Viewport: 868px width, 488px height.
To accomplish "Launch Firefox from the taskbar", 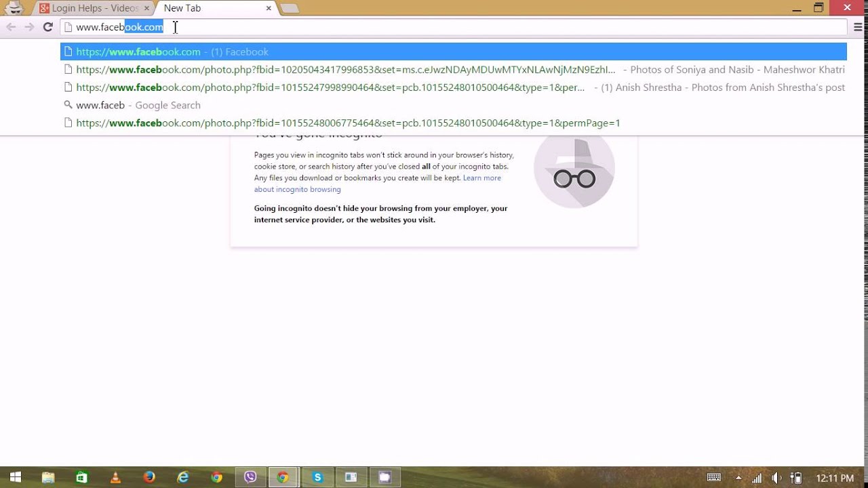I will [149, 477].
